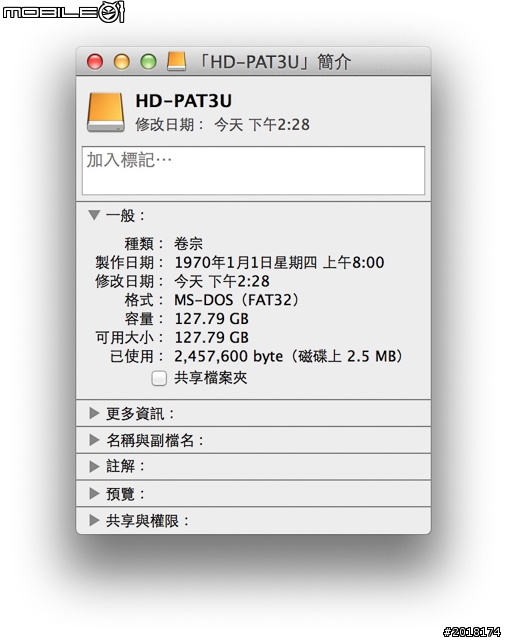
Task: Select 修改日期 value in the 一般 section
Action: pos(222,281)
